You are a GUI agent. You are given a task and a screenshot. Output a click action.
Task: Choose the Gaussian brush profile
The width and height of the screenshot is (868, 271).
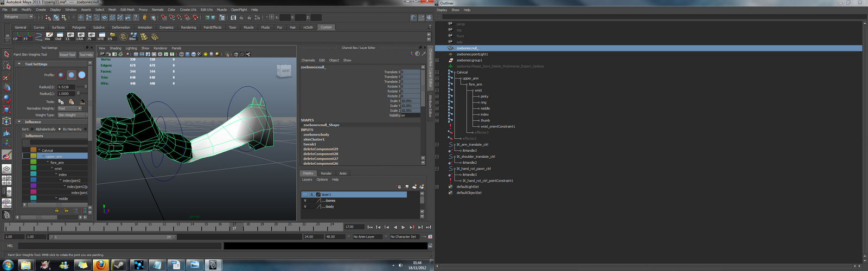[x=61, y=75]
